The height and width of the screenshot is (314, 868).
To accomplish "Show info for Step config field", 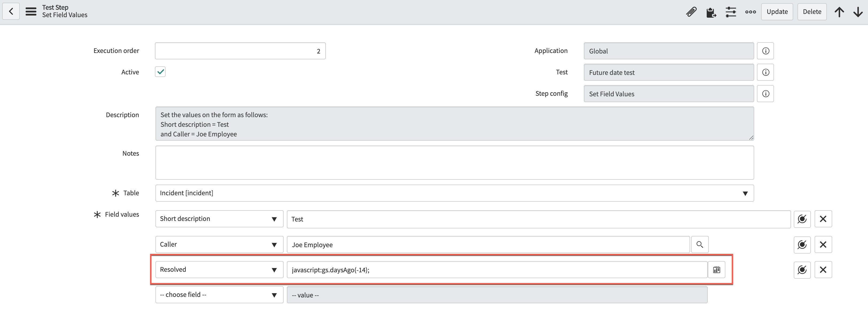I will [x=765, y=93].
